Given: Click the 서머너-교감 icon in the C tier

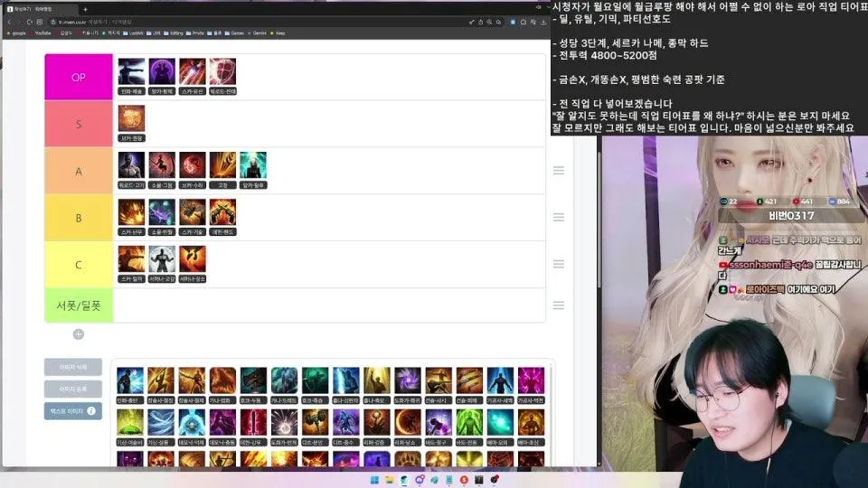Looking at the screenshot, I should pos(162,259).
